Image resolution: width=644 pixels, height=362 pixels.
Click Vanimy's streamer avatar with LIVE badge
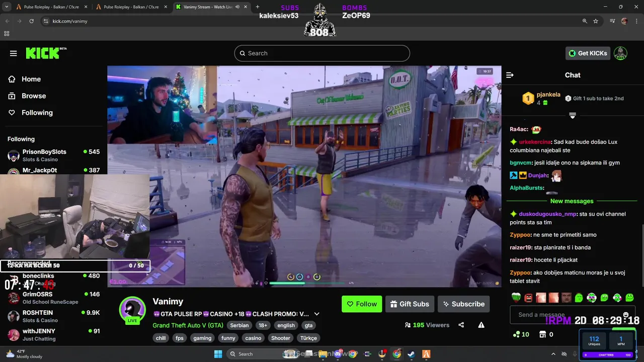coord(132,310)
